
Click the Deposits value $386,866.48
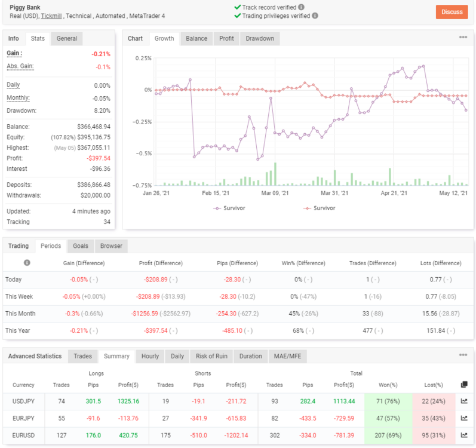[94, 185]
